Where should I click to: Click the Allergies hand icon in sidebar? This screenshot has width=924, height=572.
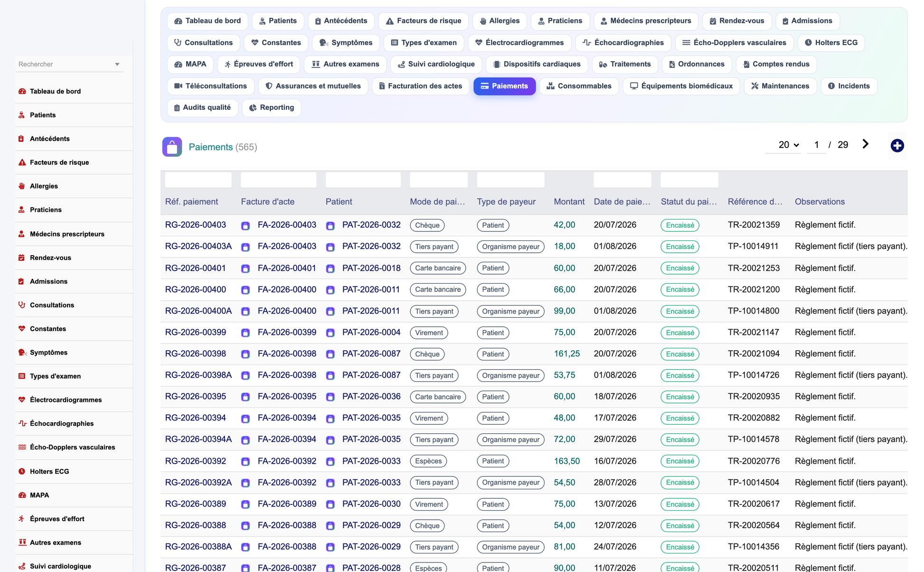click(x=22, y=186)
